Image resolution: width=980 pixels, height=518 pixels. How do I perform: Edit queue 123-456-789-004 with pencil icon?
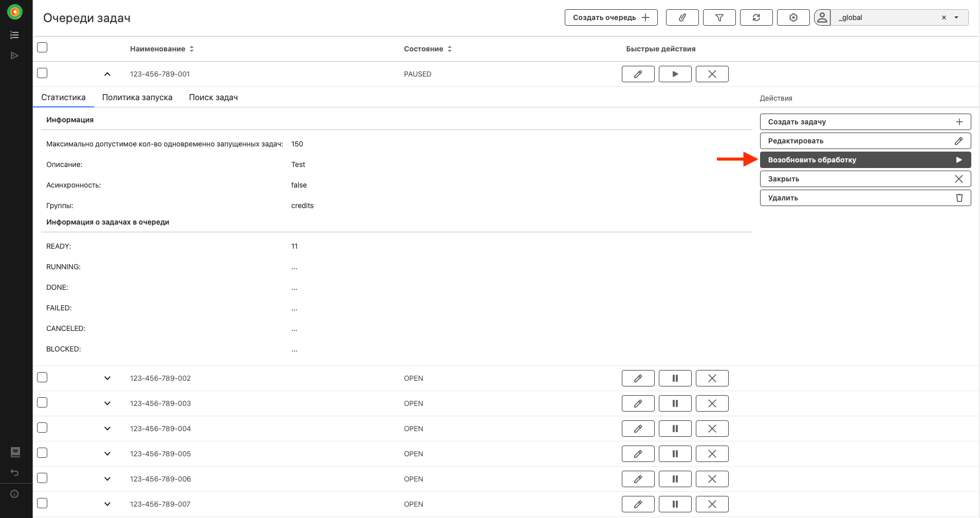tap(638, 429)
